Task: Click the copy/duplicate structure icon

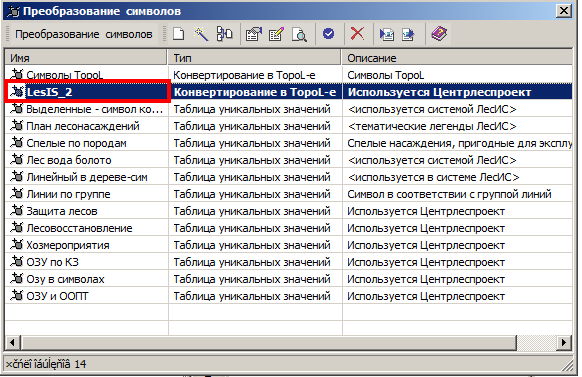Action: pyautogui.click(x=224, y=34)
